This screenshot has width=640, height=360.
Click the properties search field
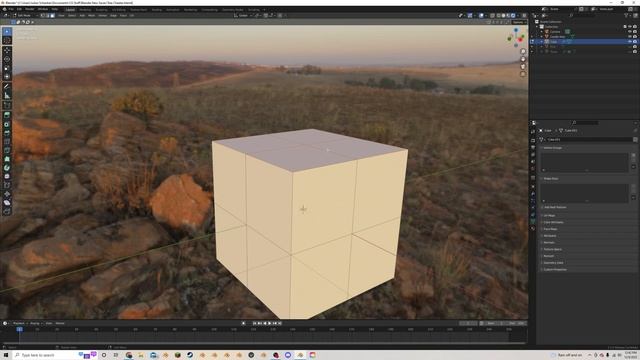coord(586,123)
